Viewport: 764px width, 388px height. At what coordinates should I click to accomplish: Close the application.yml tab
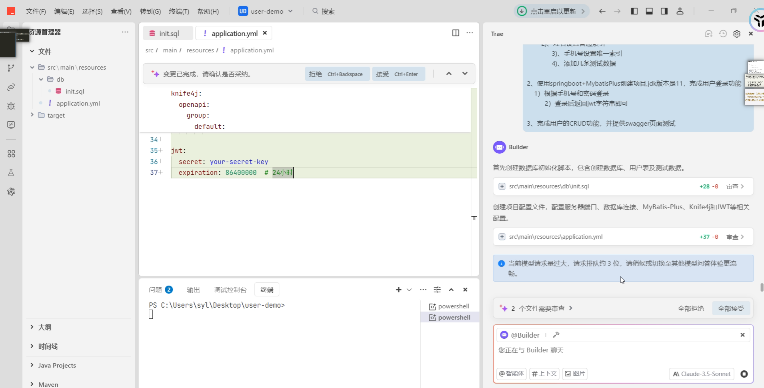(x=265, y=33)
